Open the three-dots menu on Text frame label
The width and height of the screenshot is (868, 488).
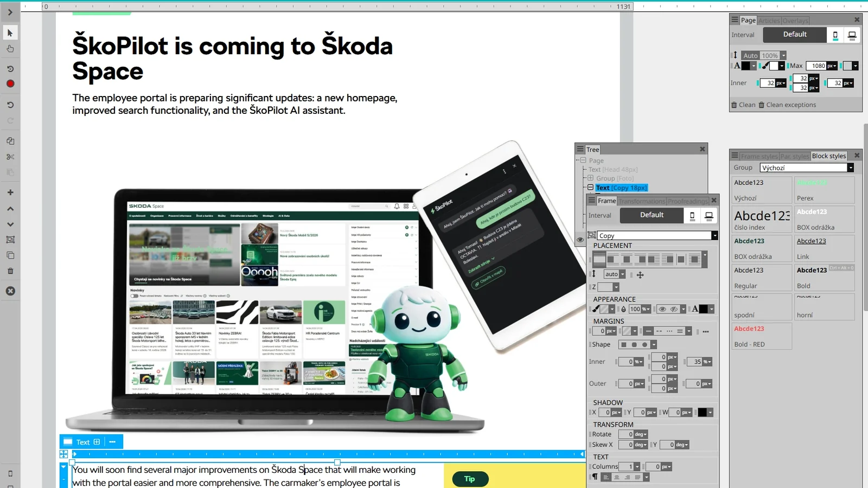112,442
